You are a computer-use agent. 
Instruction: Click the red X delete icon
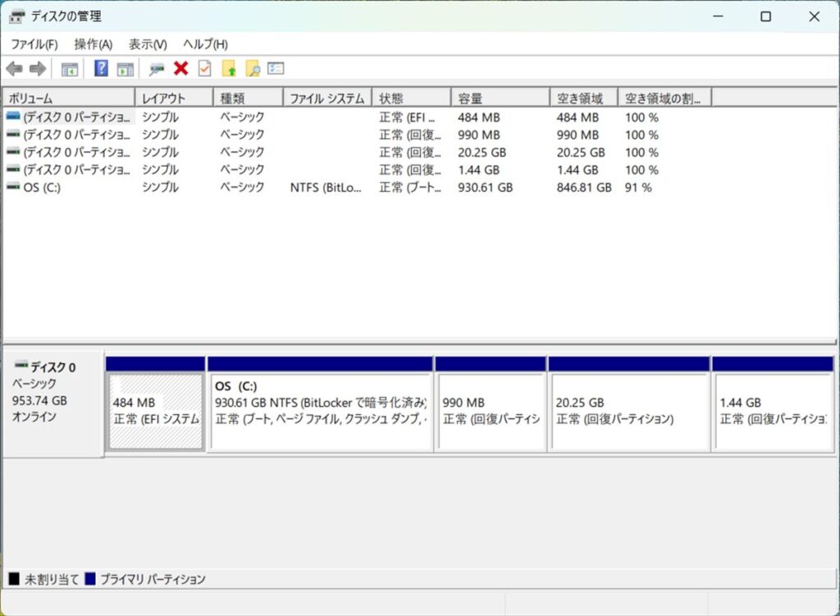[x=181, y=69]
